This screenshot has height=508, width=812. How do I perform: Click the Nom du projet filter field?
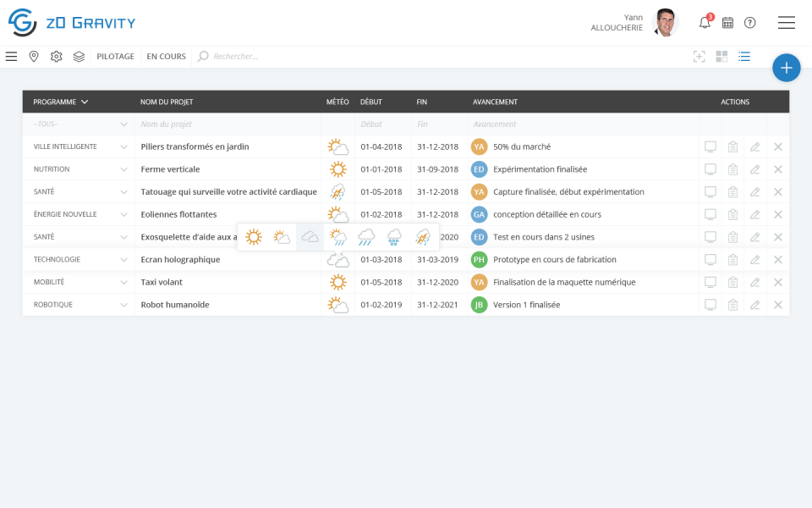[228, 124]
